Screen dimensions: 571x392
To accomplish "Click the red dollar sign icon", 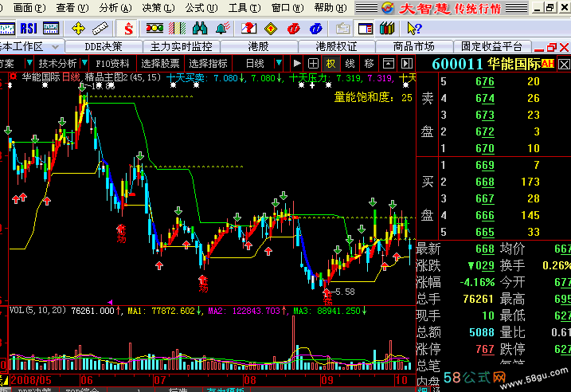I will [128, 29].
